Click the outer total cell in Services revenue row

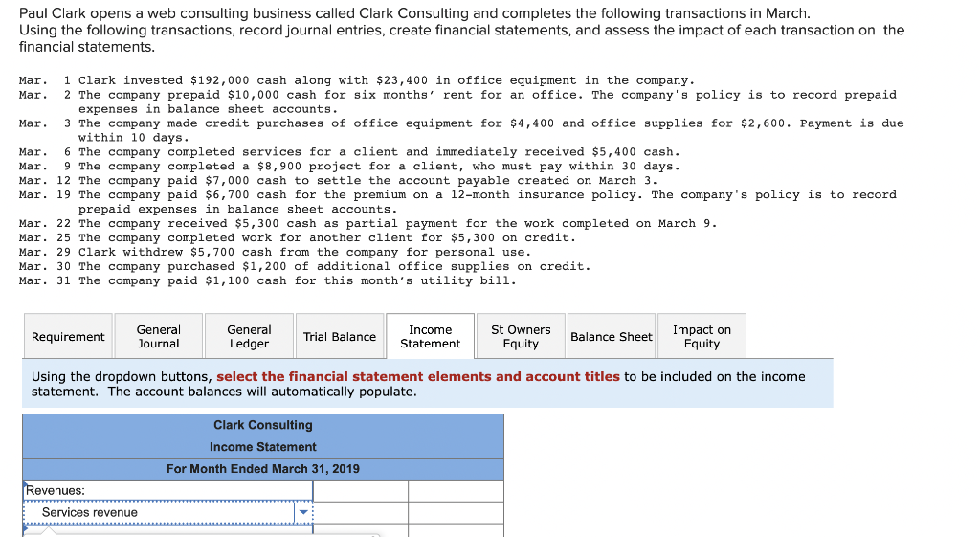click(x=457, y=513)
